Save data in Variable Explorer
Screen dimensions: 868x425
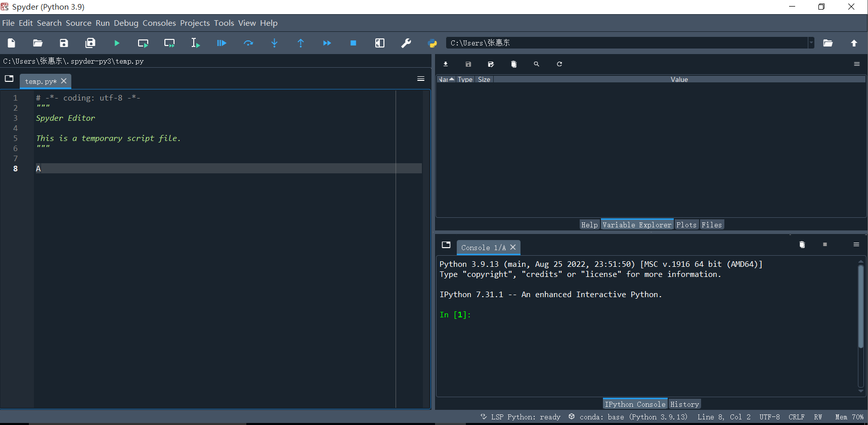(x=468, y=64)
